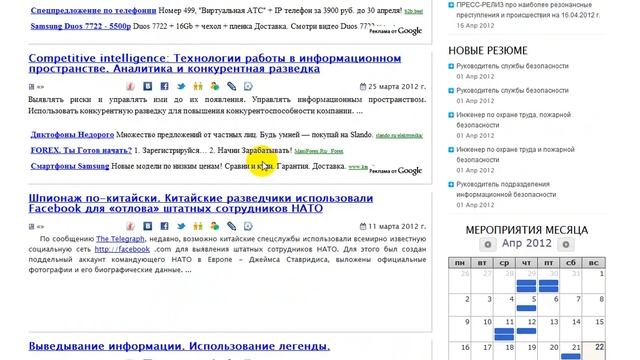Click чт weekday header in calendar
Screen dimensions: 640x360
(x=526, y=263)
